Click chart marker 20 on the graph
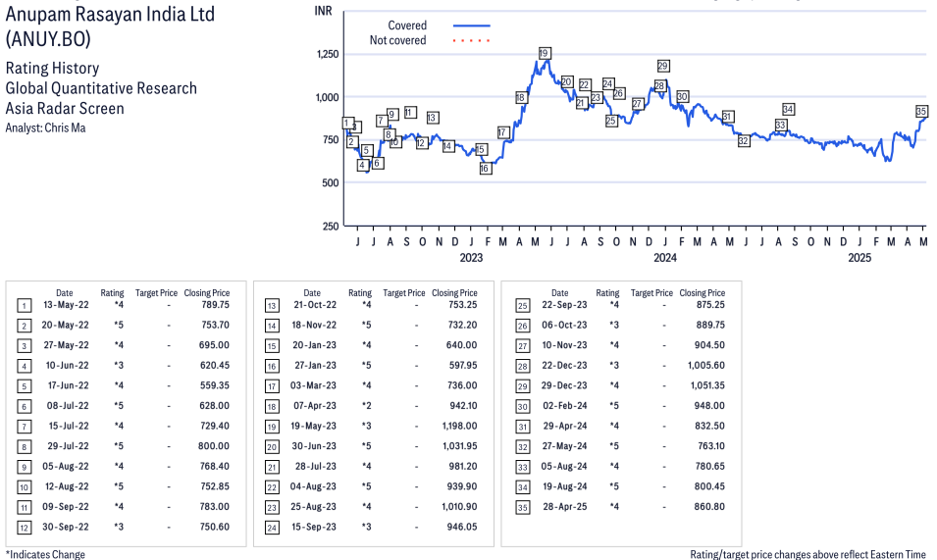937x560 pixels. click(567, 81)
